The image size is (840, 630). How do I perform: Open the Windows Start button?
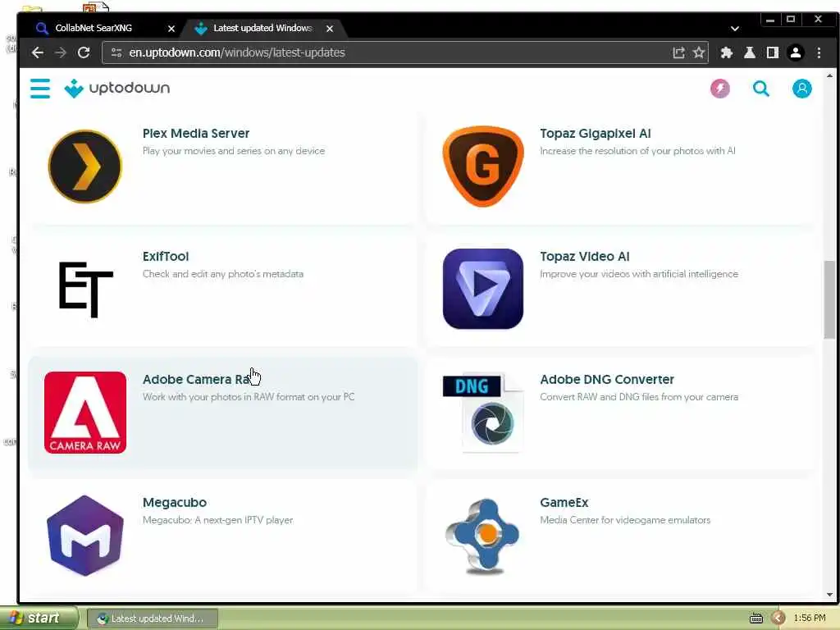pos(38,619)
